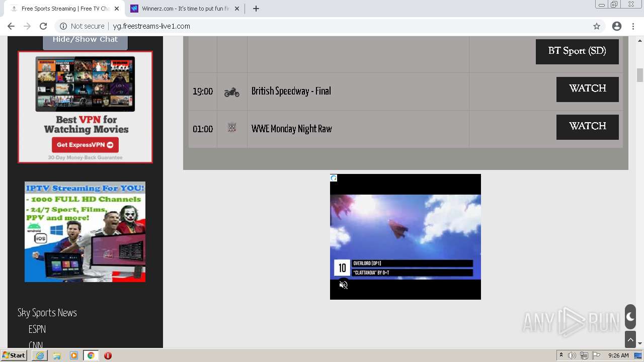Open the Action Center flag icon
Viewport: 644px width, 362px height.
coord(596,355)
